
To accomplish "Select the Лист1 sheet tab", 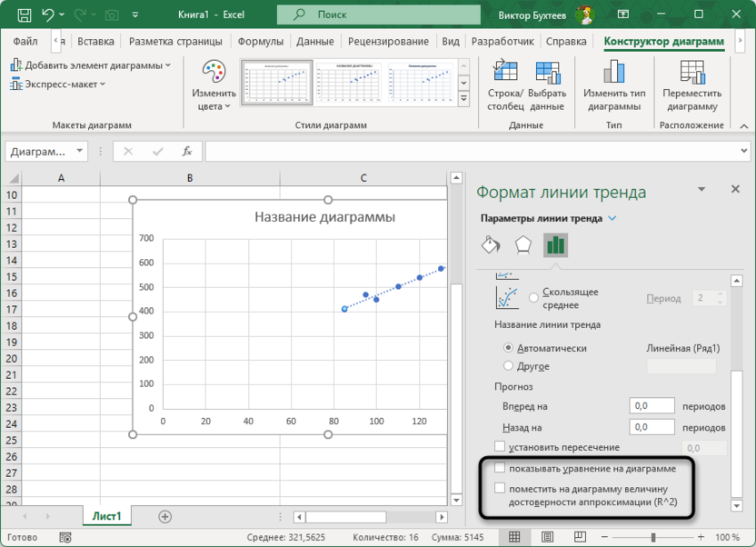I will pyautogui.click(x=107, y=516).
